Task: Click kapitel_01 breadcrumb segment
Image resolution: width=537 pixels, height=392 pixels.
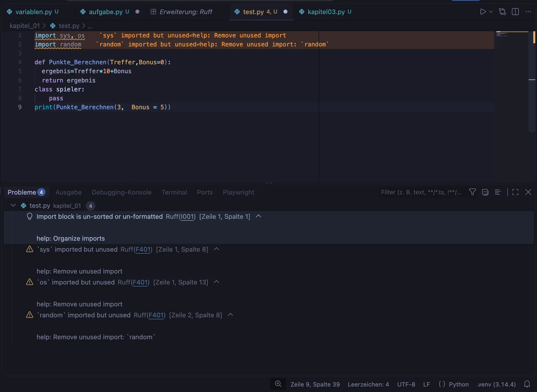Action: [x=24, y=26]
